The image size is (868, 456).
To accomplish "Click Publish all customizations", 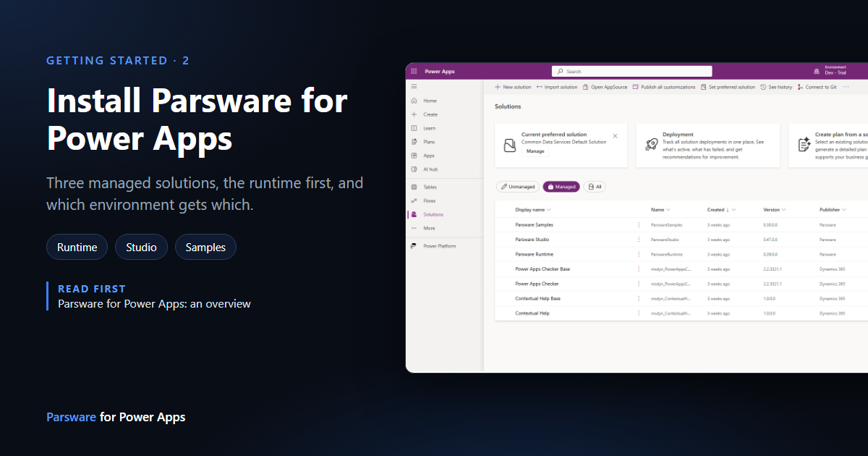I will 664,87.
